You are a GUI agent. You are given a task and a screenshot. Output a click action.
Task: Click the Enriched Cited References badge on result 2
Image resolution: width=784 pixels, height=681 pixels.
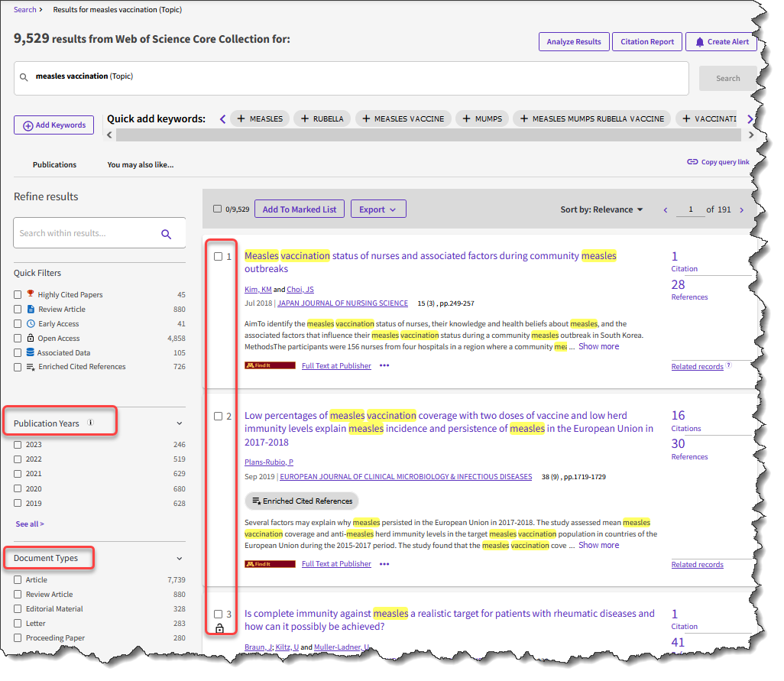pos(302,501)
